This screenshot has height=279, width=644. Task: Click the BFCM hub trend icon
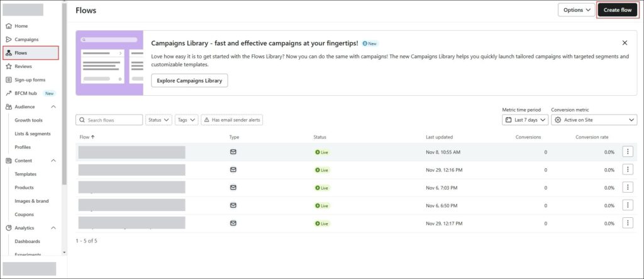point(9,93)
